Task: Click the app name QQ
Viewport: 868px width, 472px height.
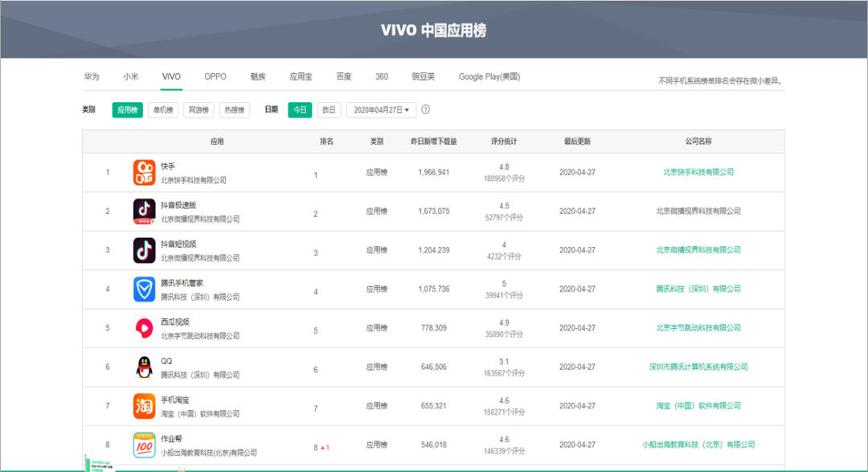Action: pos(166,361)
